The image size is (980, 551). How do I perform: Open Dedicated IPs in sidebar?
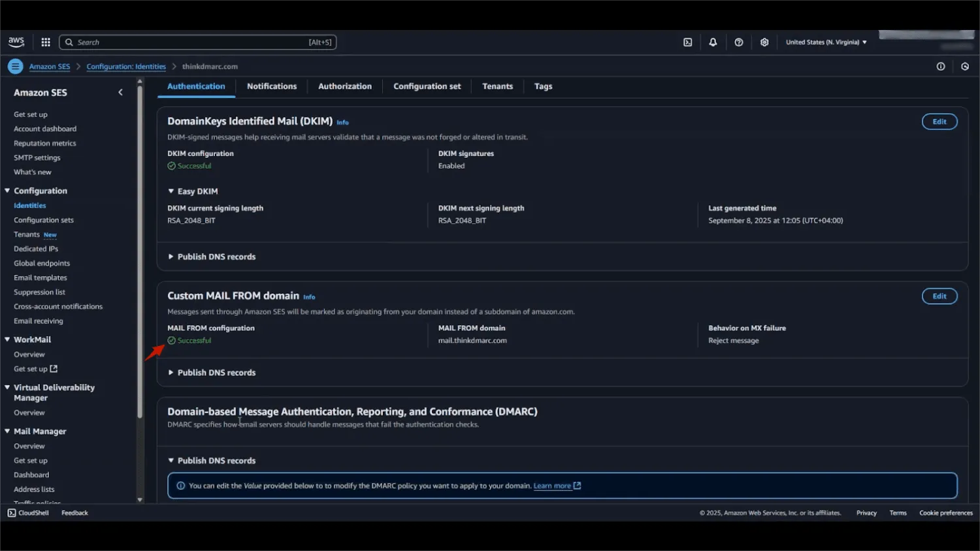pyautogui.click(x=36, y=249)
